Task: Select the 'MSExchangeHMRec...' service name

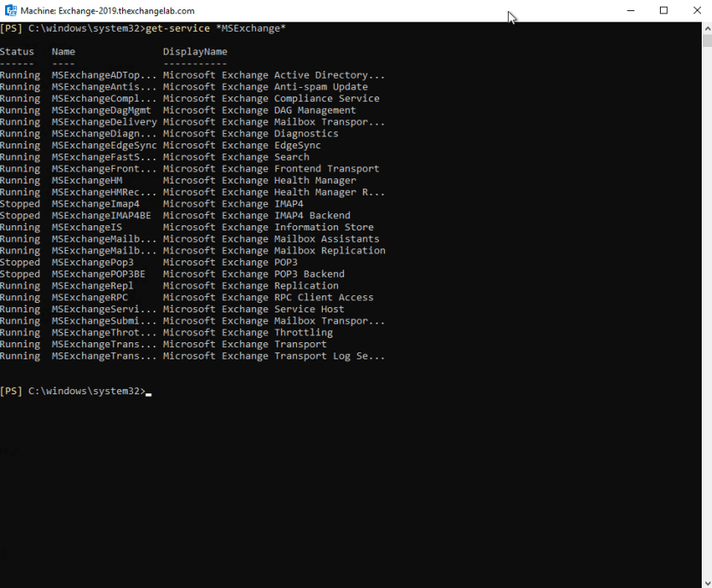Action: tap(104, 193)
